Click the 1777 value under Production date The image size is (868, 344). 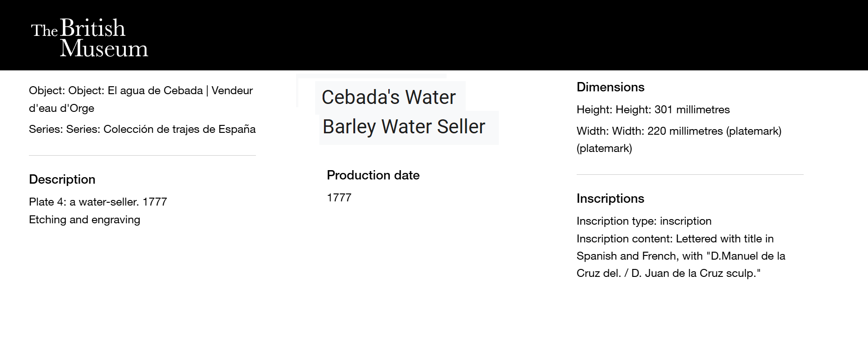pyautogui.click(x=339, y=198)
